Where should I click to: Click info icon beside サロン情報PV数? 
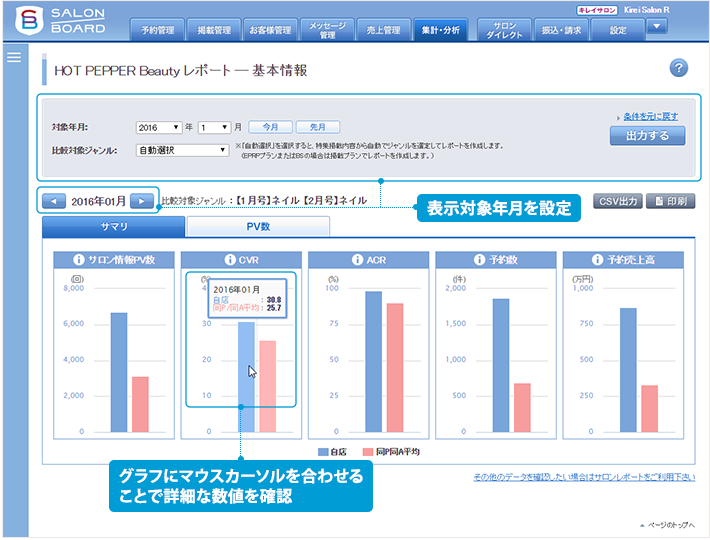[80, 260]
